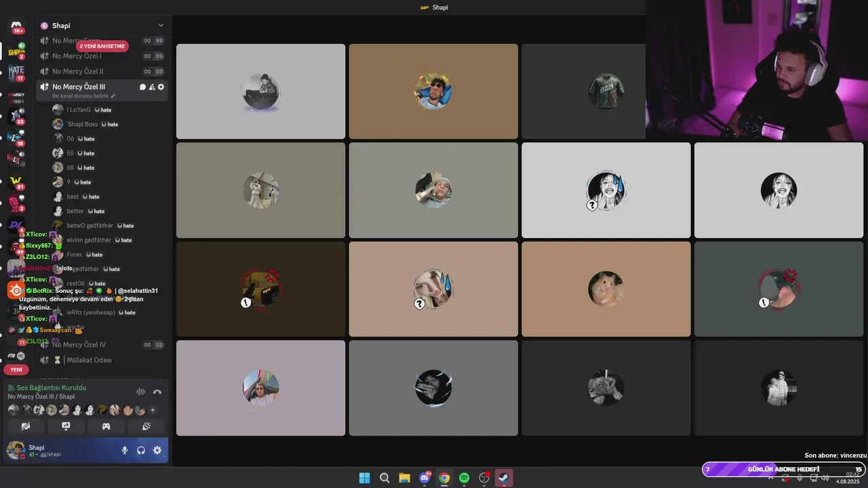Viewport: 868px width, 488px height.
Task: Select participant tile with hamster avatar
Action: coord(606,289)
